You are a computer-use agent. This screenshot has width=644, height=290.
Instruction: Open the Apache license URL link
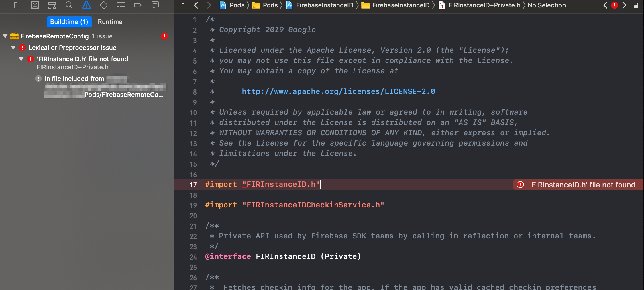click(x=338, y=91)
